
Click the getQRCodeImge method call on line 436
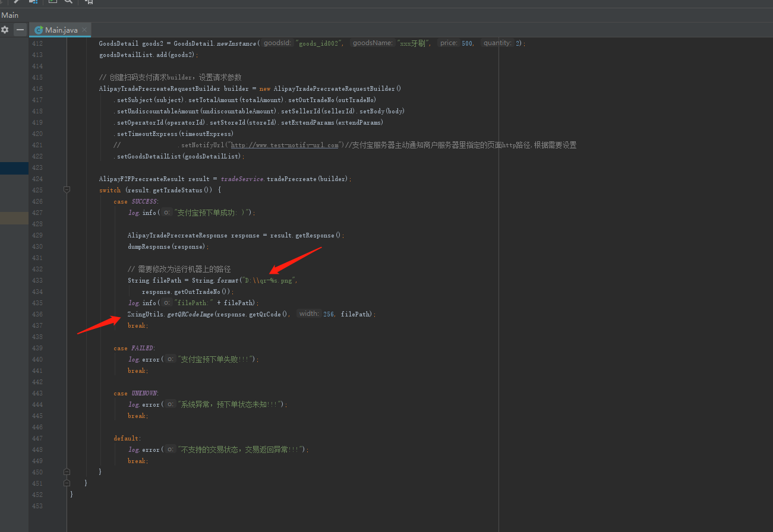point(190,314)
